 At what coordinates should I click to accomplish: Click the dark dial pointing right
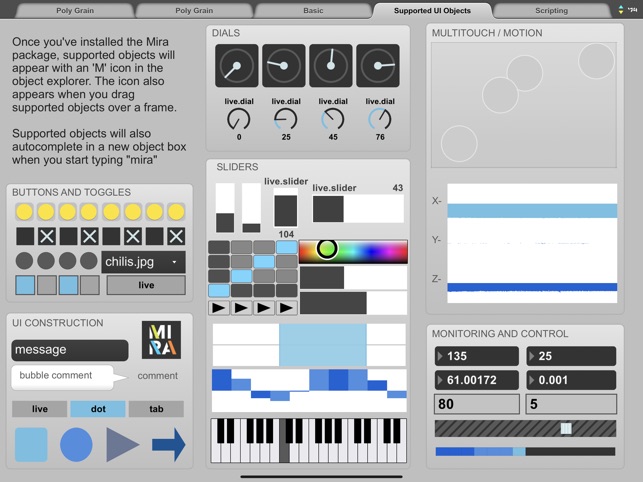[378, 66]
